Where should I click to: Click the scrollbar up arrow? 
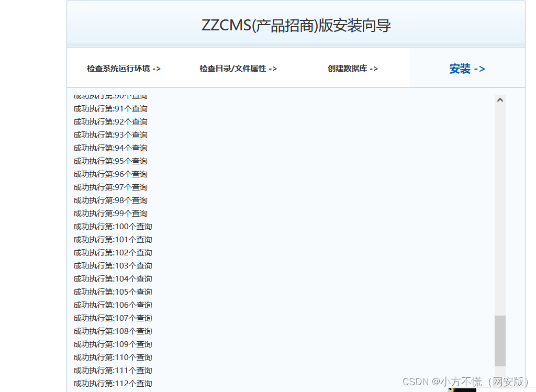500,99
